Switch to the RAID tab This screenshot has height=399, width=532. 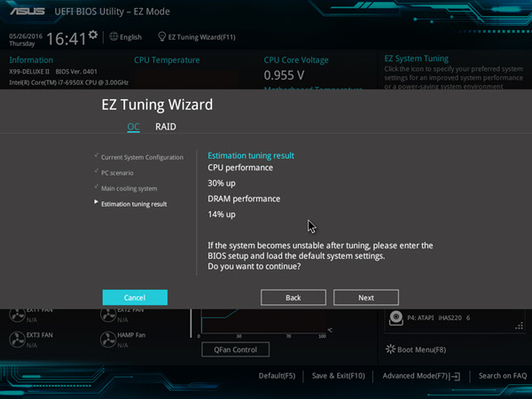[x=166, y=127]
